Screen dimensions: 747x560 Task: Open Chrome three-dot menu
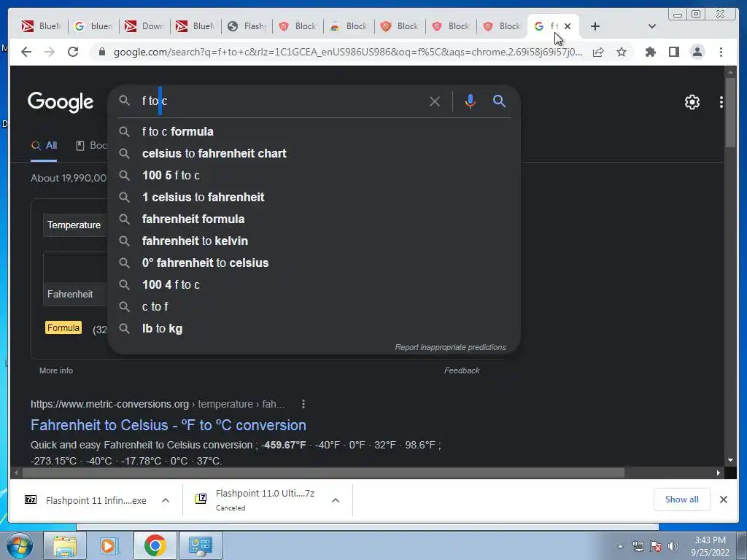tap(721, 52)
